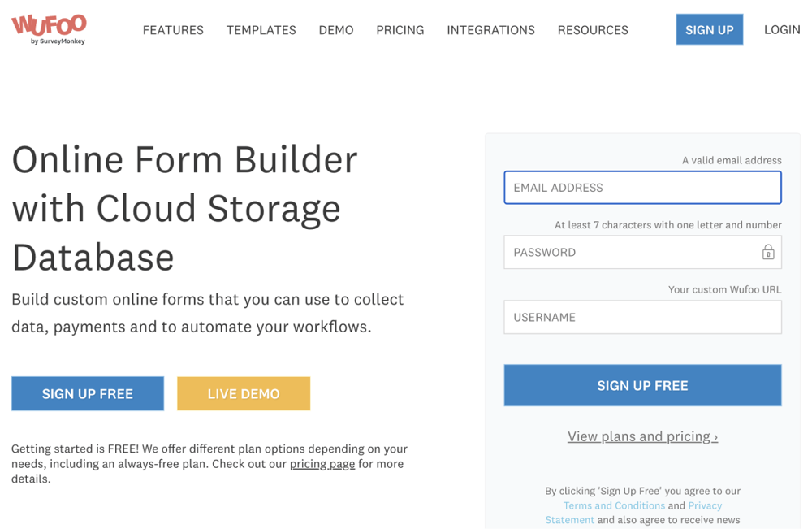Open the underlined pricing page link
The image size is (812, 529).
pos(322,464)
